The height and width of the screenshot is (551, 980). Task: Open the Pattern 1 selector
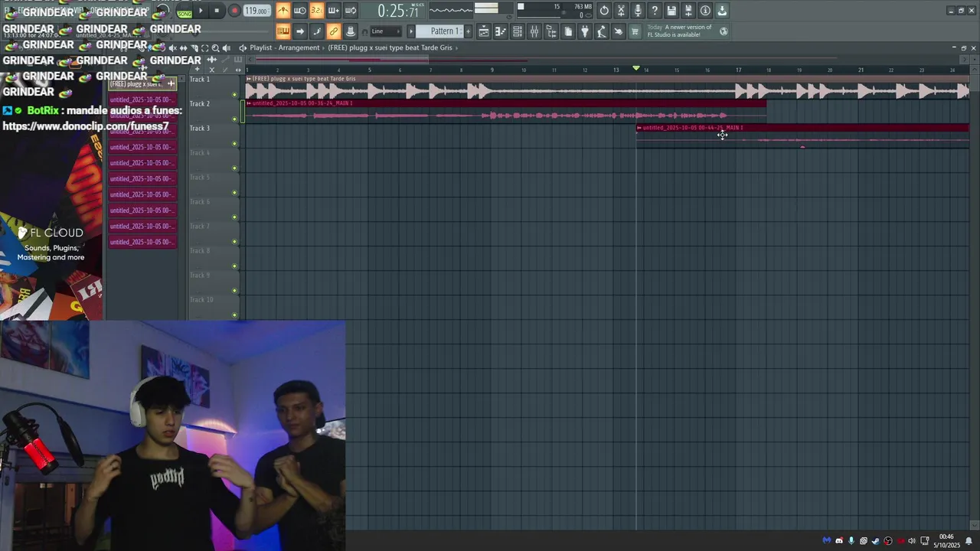[x=439, y=31]
